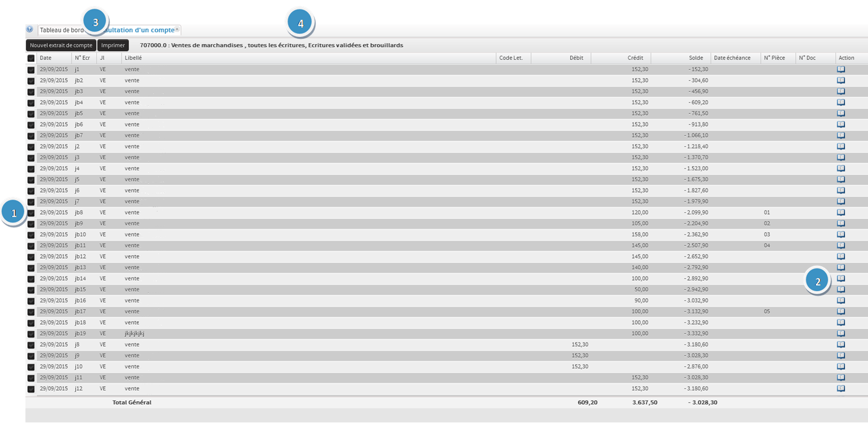Open entry jb8 via its book icon
Image resolution: width=868 pixels, height=440 pixels.
pos(841,213)
